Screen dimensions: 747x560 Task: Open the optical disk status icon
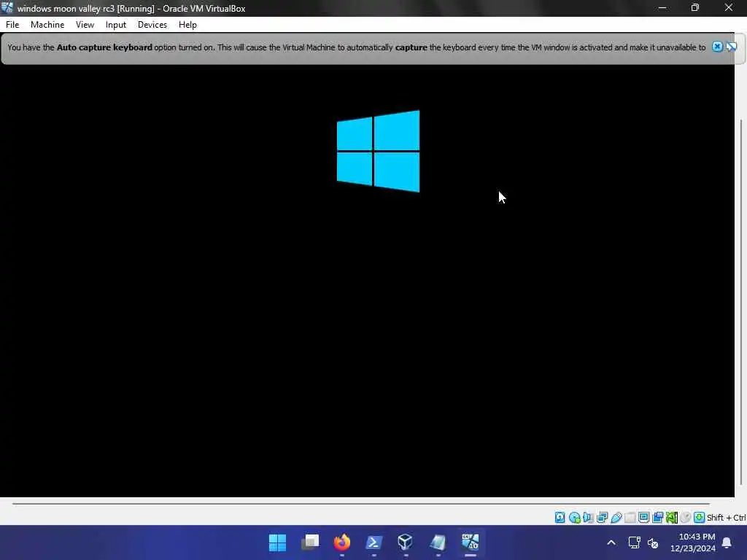(575, 517)
